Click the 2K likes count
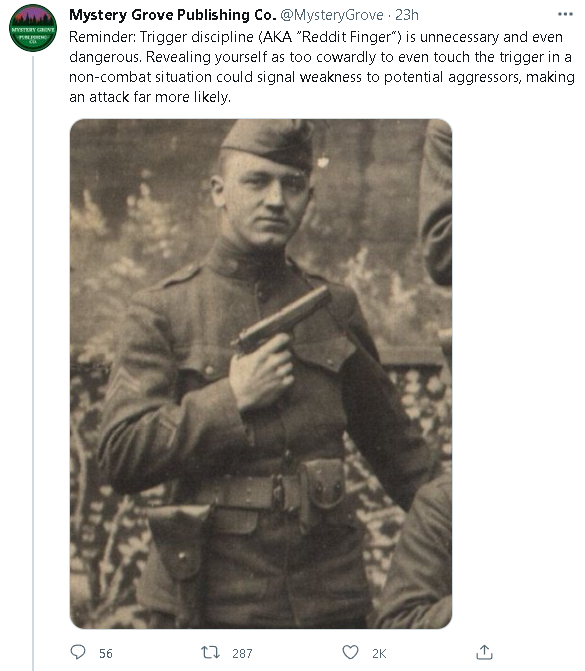Viewport: 585px width, 671px height. pos(379,653)
